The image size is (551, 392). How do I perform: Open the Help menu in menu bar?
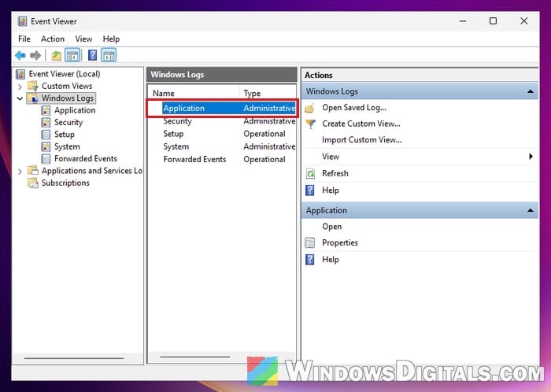[x=111, y=39]
